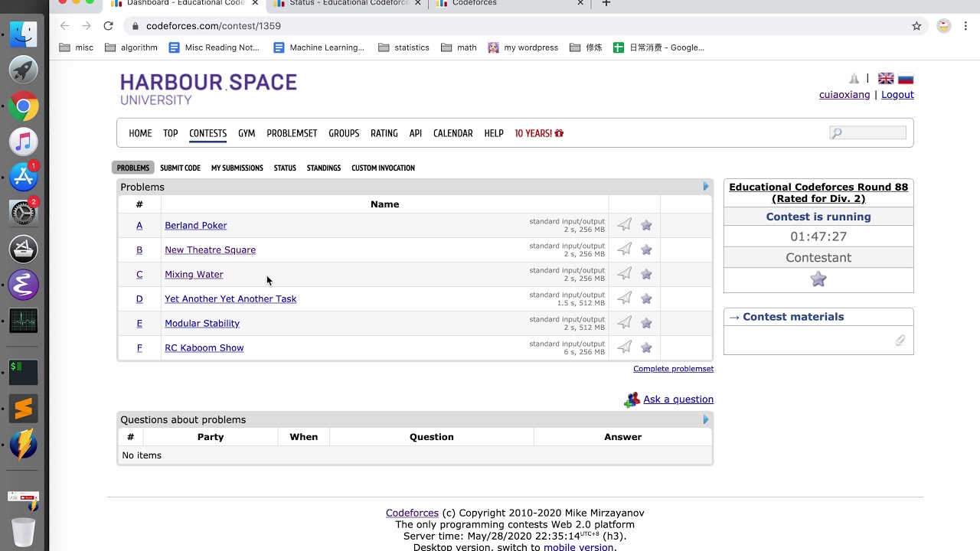
Task: Open the RC Kaboom Show problem link
Action: [x=204, y=347]
